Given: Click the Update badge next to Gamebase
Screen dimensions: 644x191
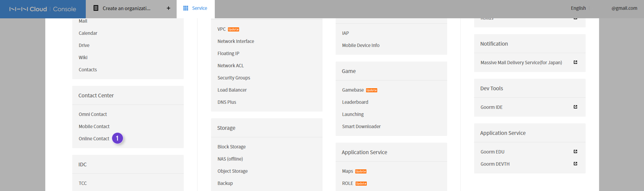Looking at the screenshot, I should coord(372,90).
